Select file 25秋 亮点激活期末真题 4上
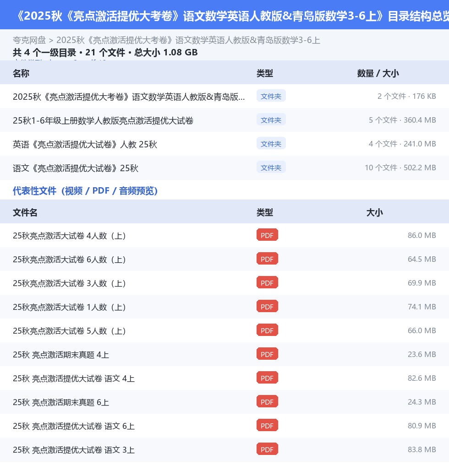Screen dimensions: 449x476 pyautogui.click(x=61, y=355)
